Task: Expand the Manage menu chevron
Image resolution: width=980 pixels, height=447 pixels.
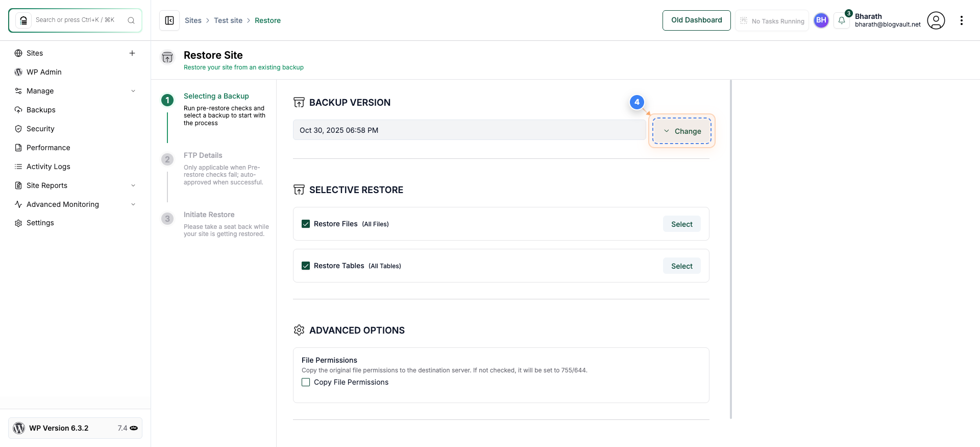Action: 133,91
